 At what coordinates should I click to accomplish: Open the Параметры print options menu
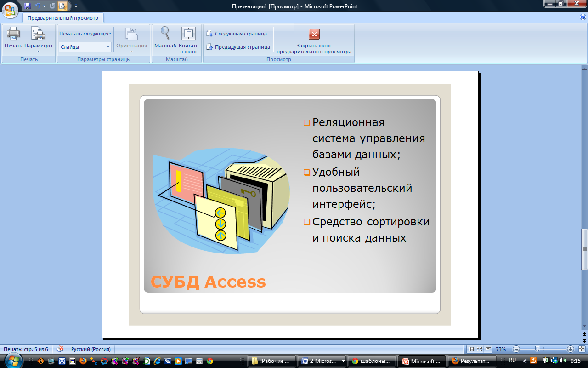(x=39, y=40)
